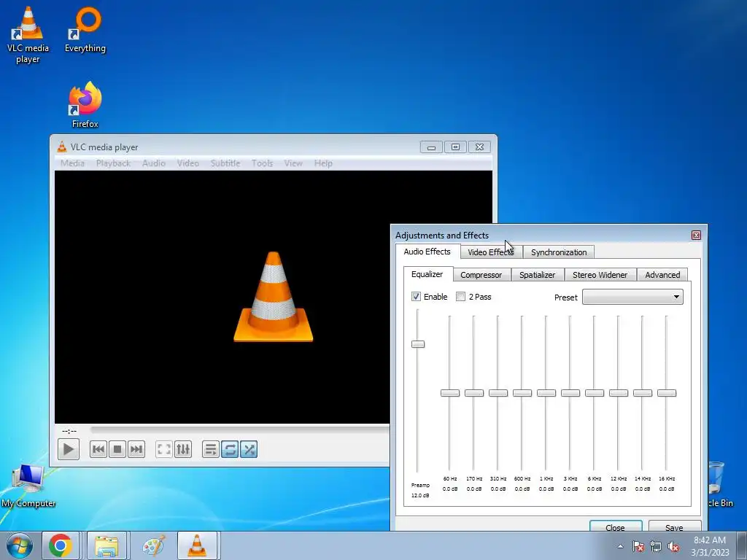
Task: Open the Playback menu in VLC
Action: (x=113, y=163)
